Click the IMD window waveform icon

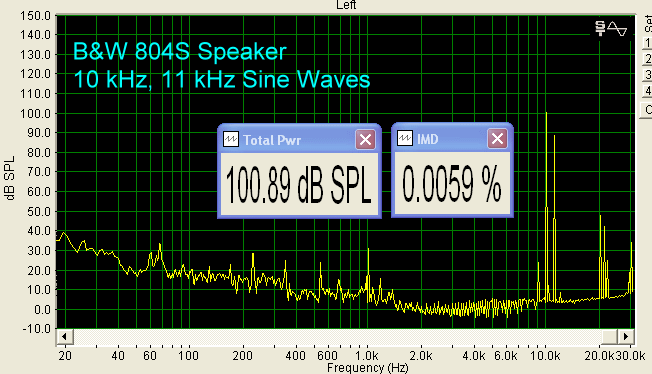[405, 139]
